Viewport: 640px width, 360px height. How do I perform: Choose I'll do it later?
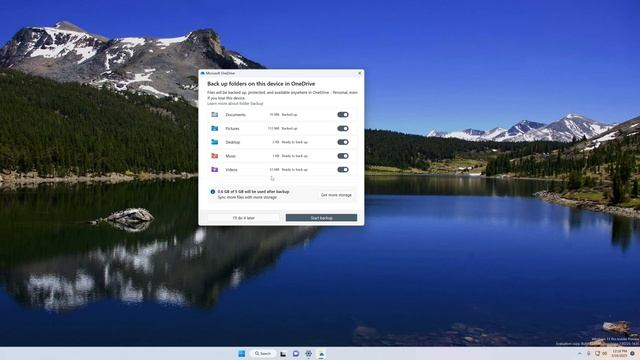coord(244,218)
